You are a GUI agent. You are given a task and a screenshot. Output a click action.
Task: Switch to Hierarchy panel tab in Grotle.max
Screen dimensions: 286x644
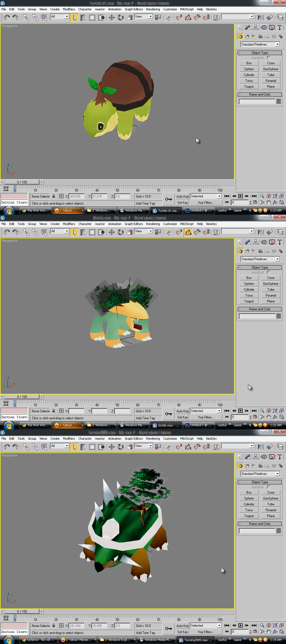point(255,242)
